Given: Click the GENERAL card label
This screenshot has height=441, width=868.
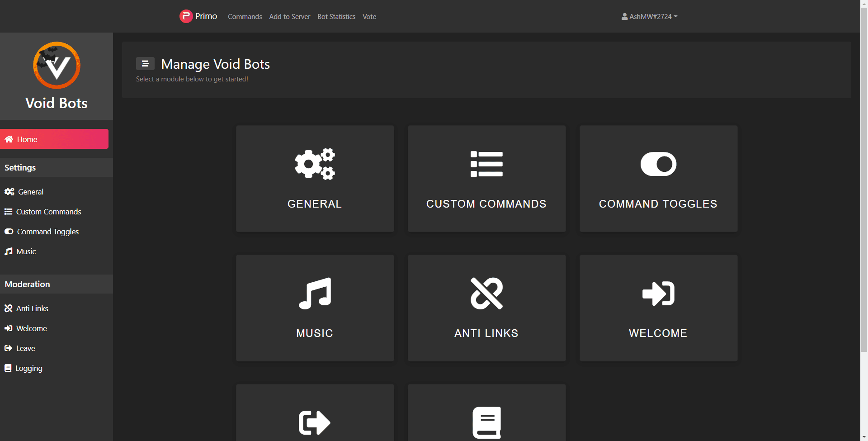Looking at the screenshot, I should 315,204.
